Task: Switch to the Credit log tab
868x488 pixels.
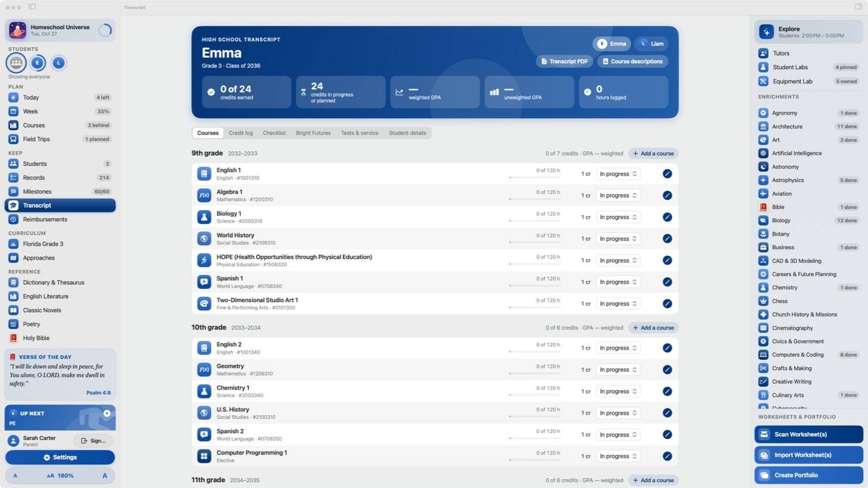Action: point(240,133)
